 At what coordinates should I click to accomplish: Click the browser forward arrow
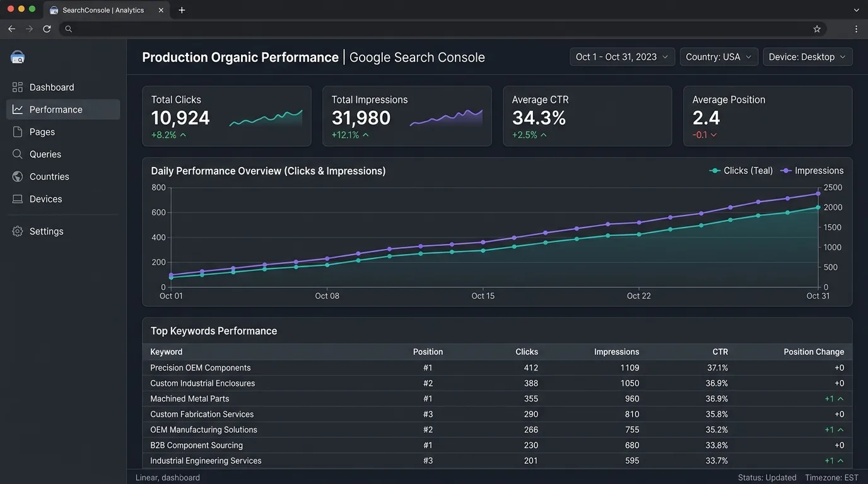tap(29, 29)
